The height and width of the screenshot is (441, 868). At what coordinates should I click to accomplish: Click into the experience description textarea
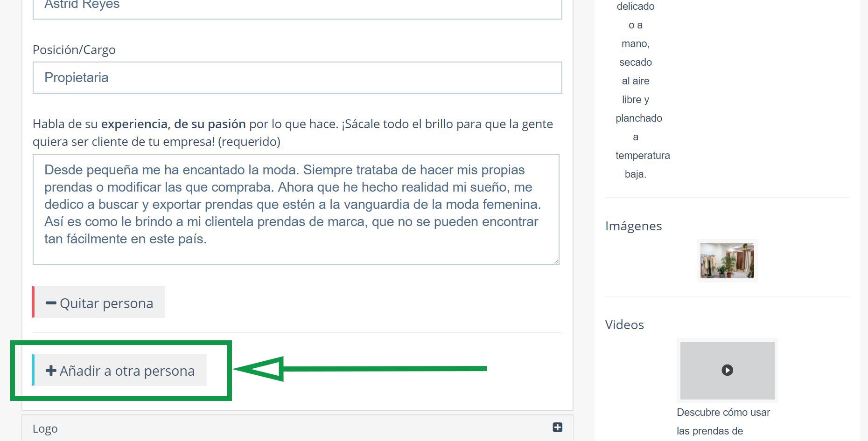[x=296, y=209]
